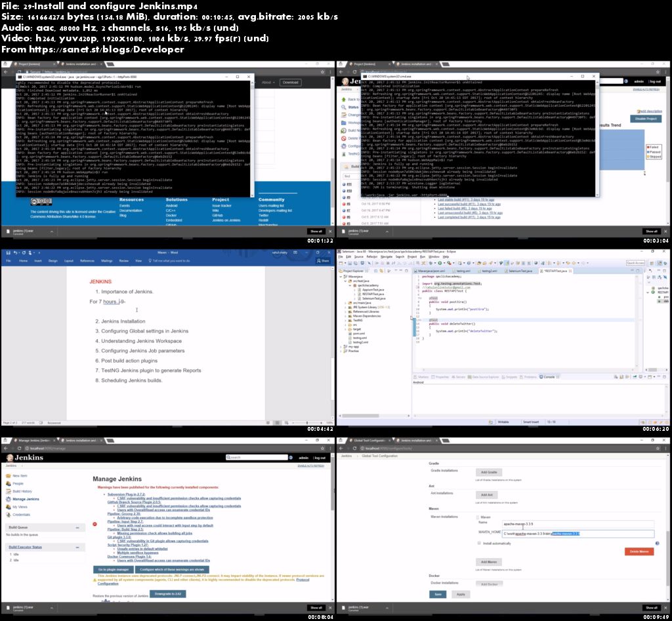
Task: Click the reload icon on the Manage Jenkins browser
Action: [x=19, y=449]
